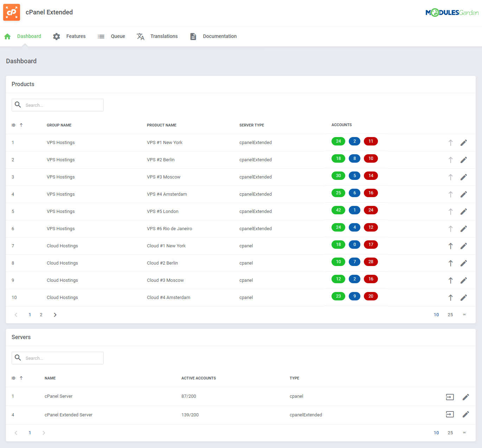Show 25 servers per page

pos(450,433)
